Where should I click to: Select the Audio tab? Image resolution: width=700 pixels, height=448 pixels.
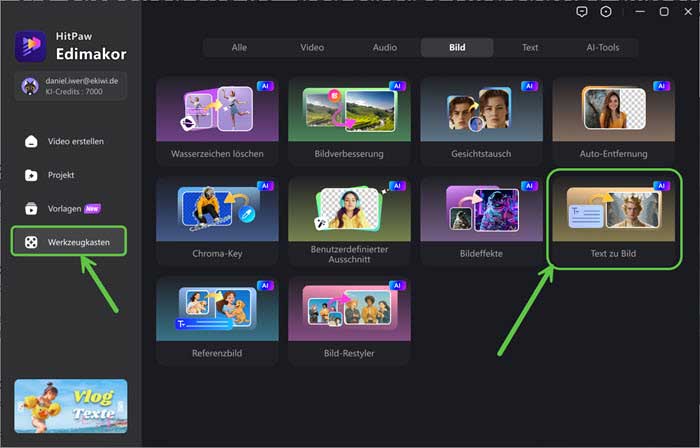384,47
